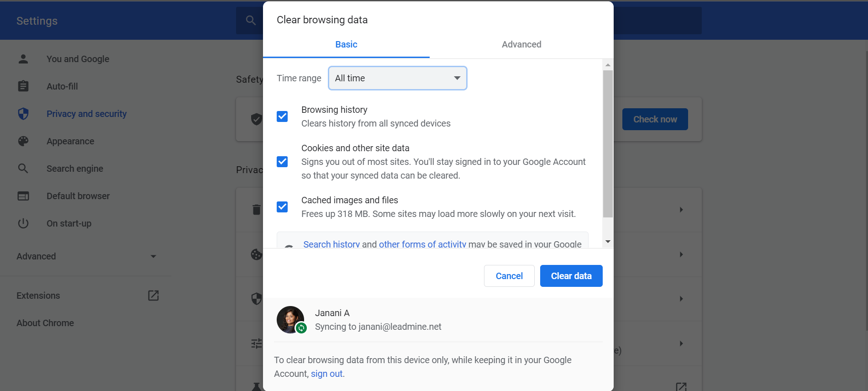Click the dialog vertical scrollbar thumb

pos(608,144)
